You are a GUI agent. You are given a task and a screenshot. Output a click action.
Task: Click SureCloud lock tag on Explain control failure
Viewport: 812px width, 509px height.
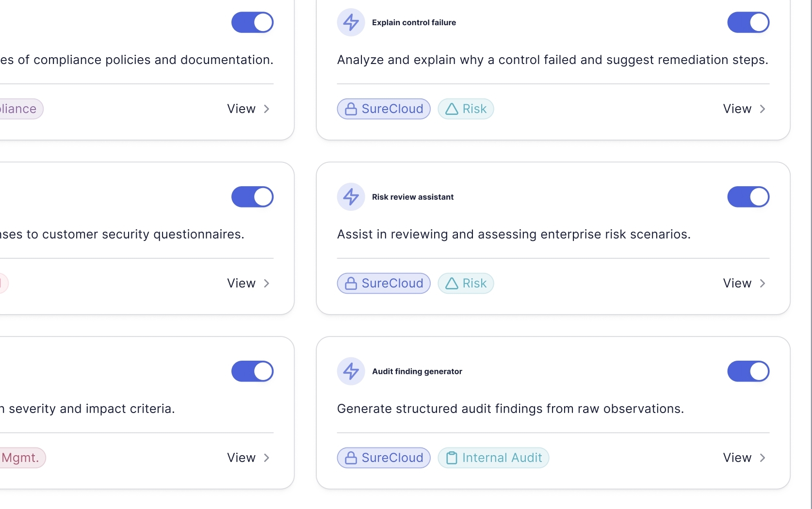(384, 109)
